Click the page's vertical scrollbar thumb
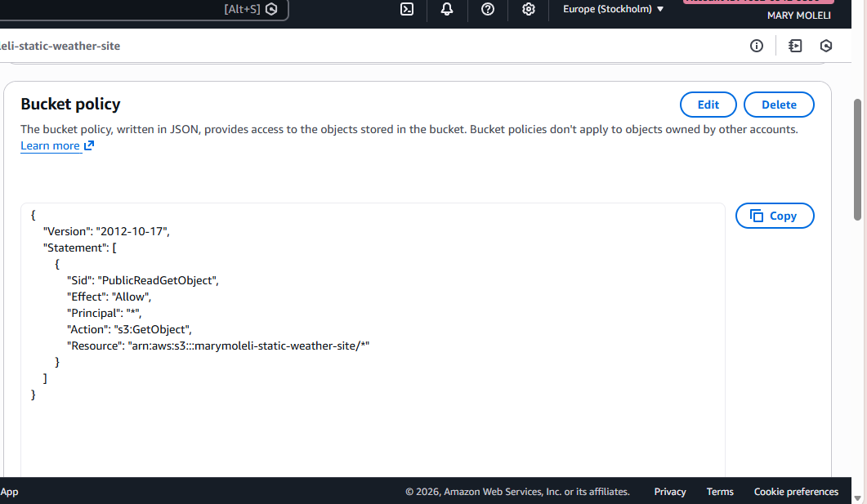The image size is (867, 504). click(857, 159)
